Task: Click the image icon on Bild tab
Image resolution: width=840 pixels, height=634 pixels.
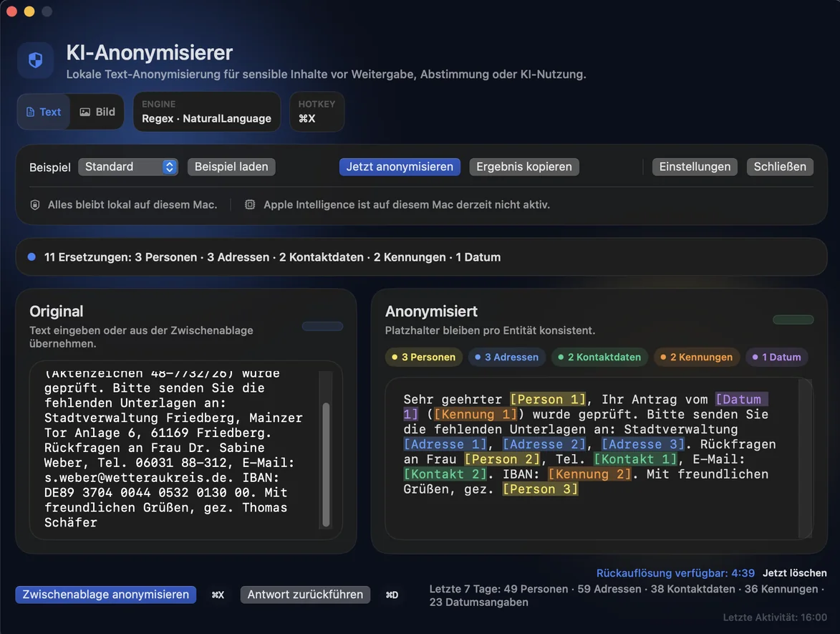Action: point(85,112)
